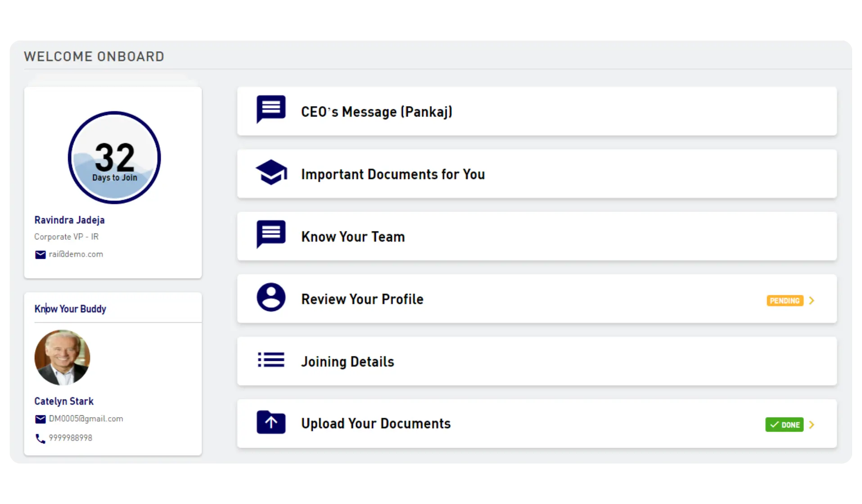862x504 pixels.
Task: Expand Review Your Profile chevron arrow
Action: (x=812, y=300)
